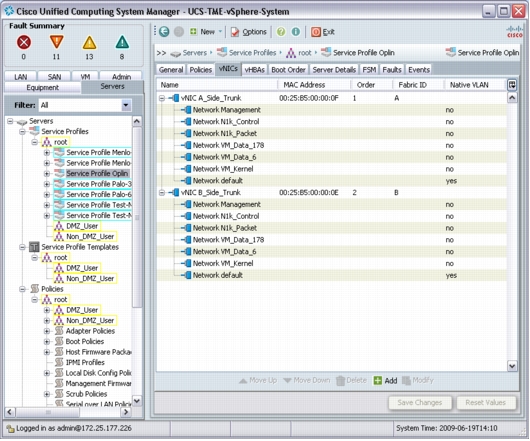
Task: Click the Move Down button
Action: point(307,381)
